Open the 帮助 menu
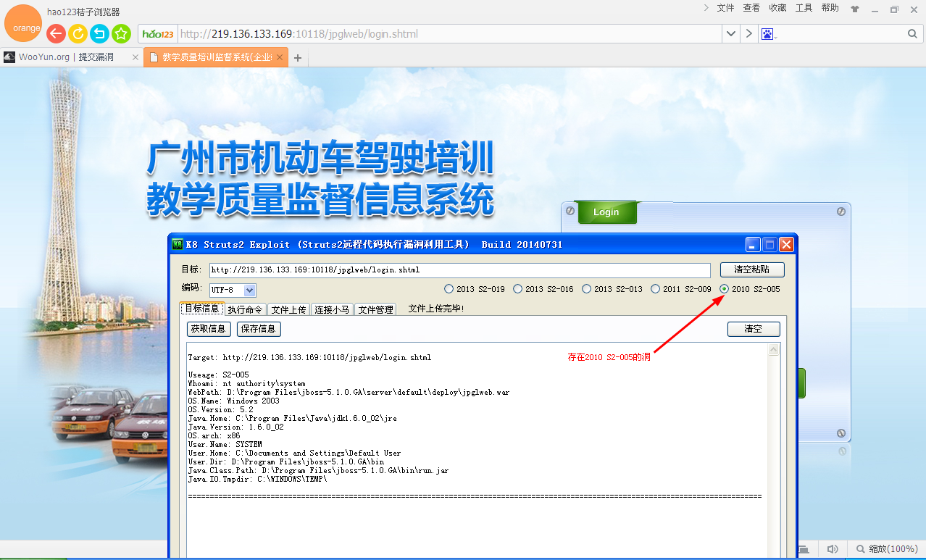This screenshot has width=926, height=560. click(x=830, y=8)
